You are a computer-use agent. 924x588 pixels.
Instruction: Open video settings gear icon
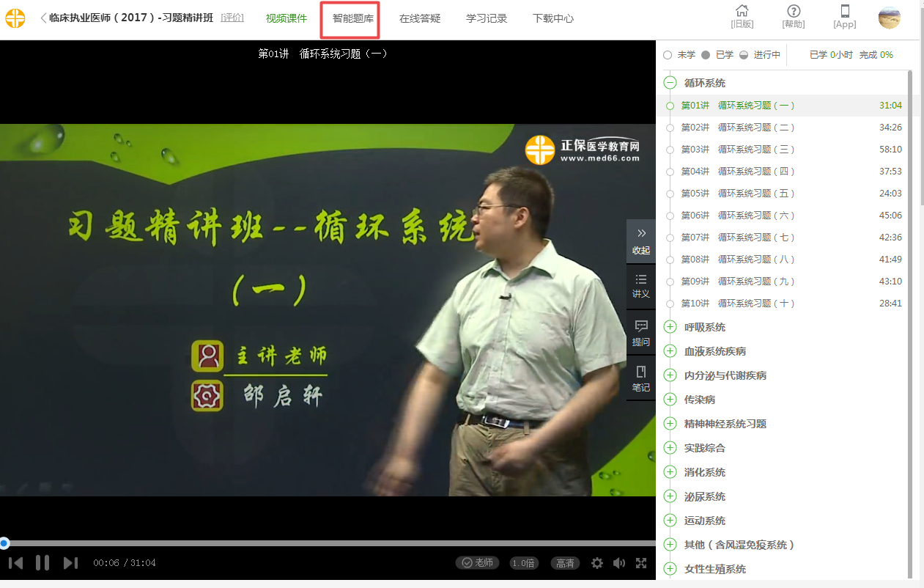(597, 563)
